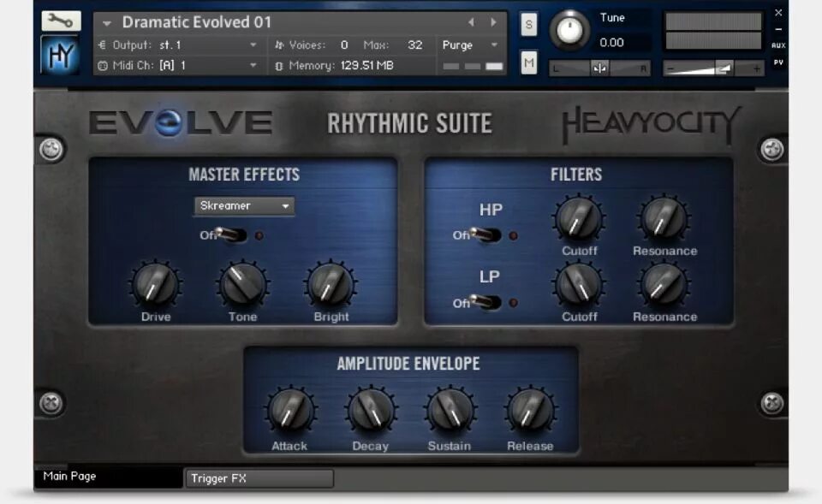Switch to the Main Page tab
The width and height of the screenshot is (822, 504).
tap(108, 477)
